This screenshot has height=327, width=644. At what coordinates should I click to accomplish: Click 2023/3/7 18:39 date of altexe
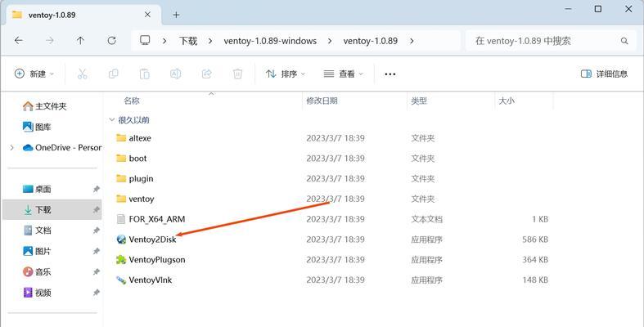tap(336, 138)
